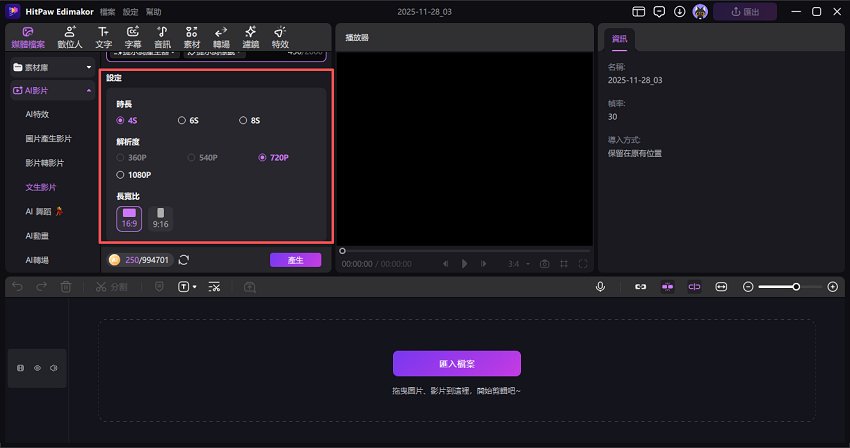Image resolution: width=850 pixels, height=448 pixels.
Task: Click the trash delete icon
Action: 66,286
